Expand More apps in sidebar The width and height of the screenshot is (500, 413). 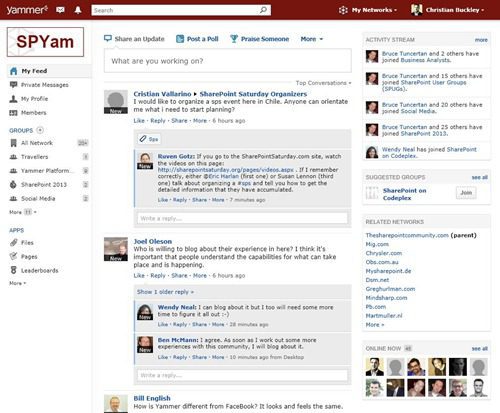pos(17,283)
